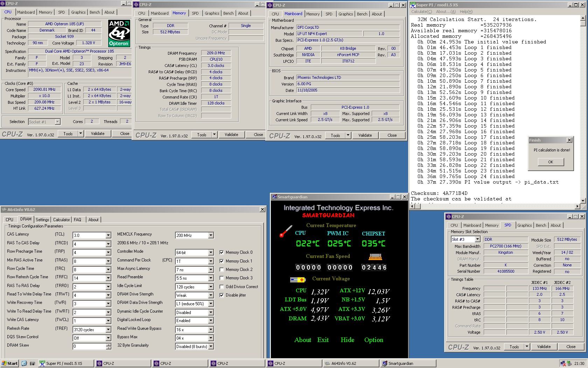Click the Smartguardian battery voltage icon
Screen dimensions: 588x368
point(298,280)
